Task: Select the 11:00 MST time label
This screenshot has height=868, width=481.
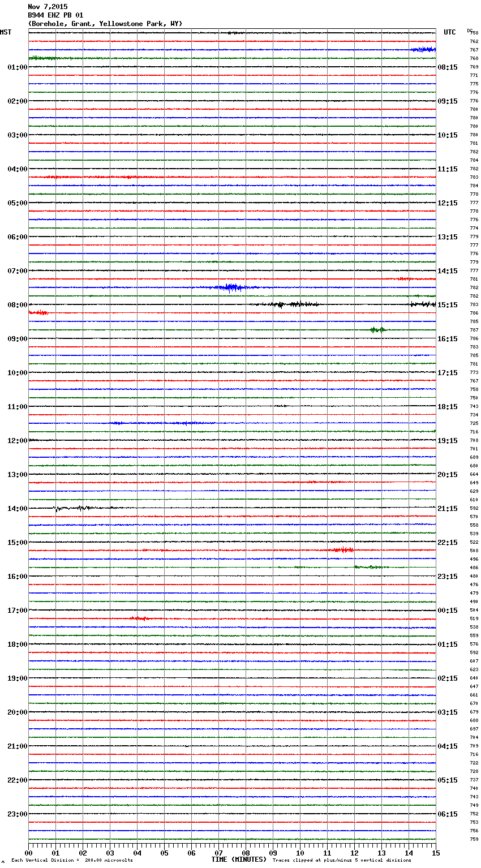Action: click(x=18, y=407)
